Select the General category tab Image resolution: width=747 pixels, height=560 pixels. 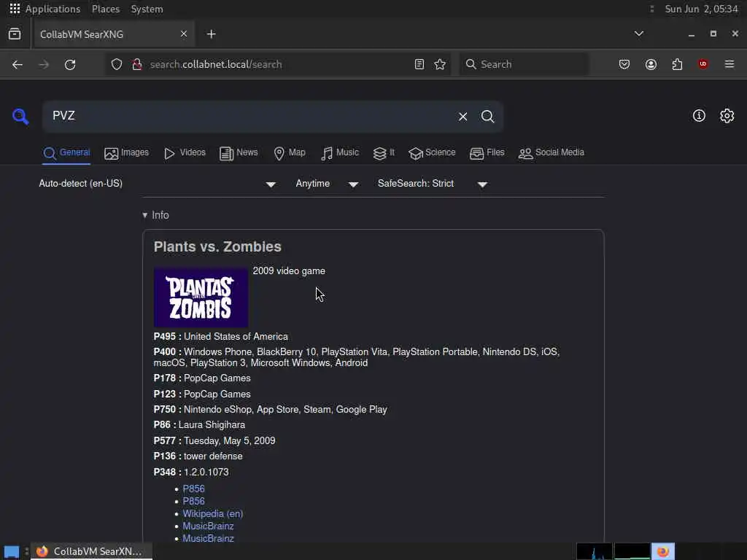66,153
